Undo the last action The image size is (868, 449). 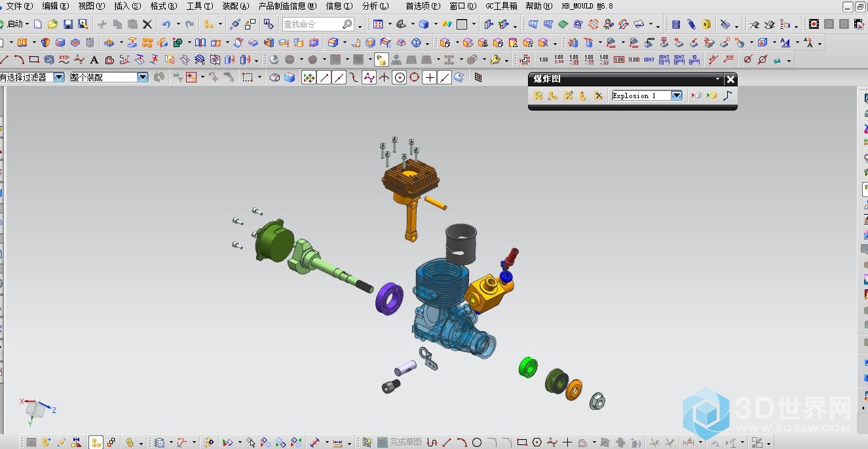pyautogui.click(x=166, y=24)
